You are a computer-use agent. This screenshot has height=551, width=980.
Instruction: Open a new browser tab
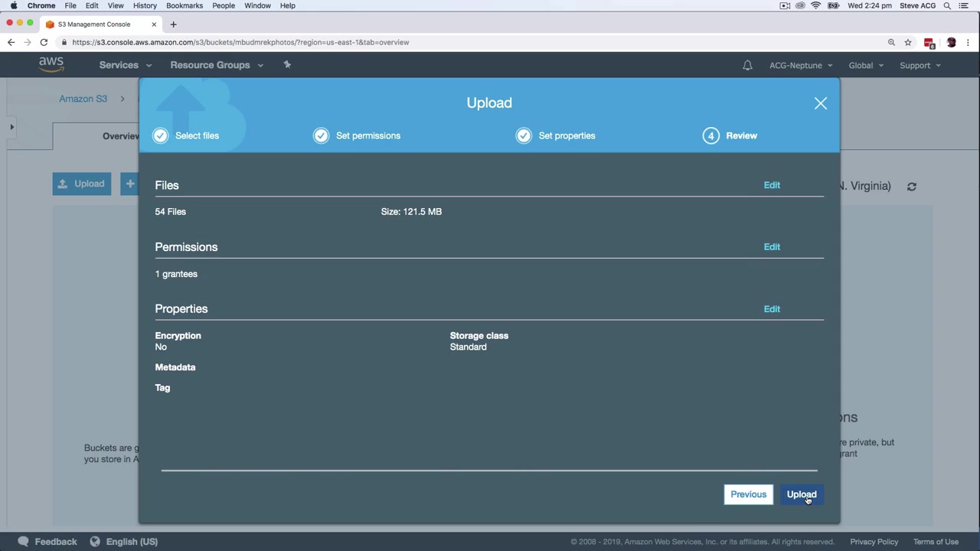[173, 24]
